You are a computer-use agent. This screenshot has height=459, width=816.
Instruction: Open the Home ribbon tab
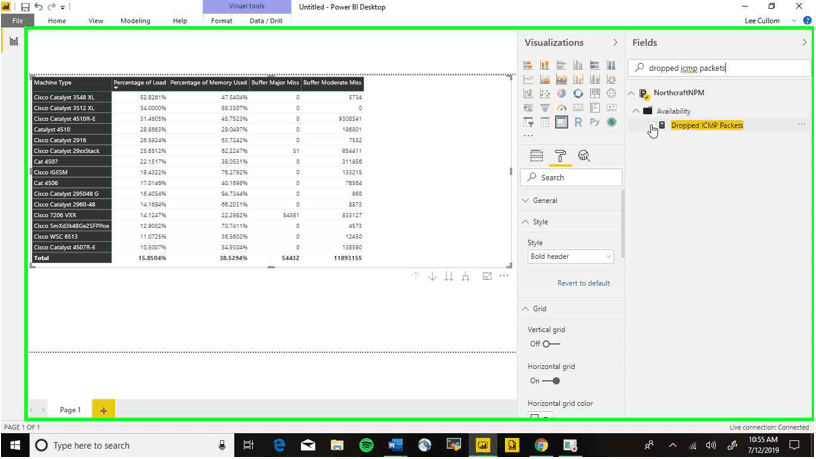[57, 21]
